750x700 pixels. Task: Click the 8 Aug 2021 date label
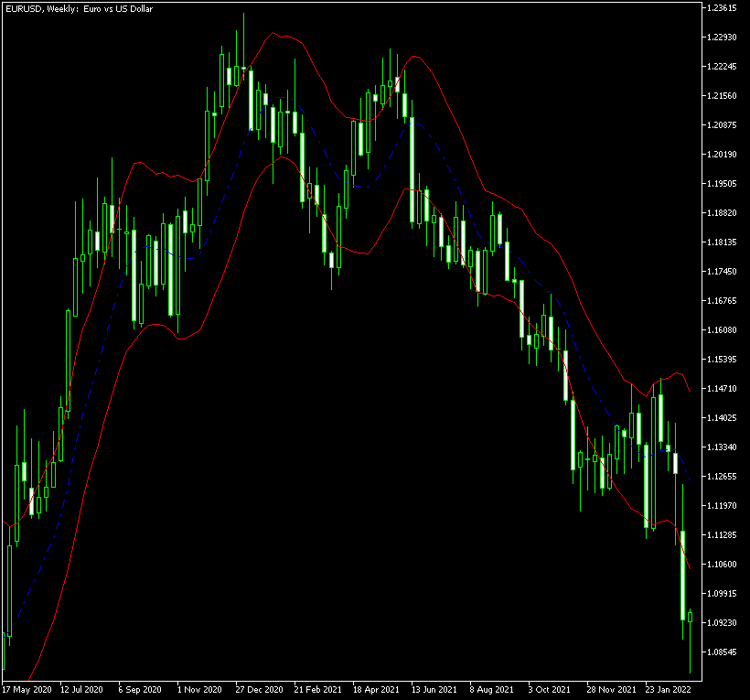(x=492, y=689)
